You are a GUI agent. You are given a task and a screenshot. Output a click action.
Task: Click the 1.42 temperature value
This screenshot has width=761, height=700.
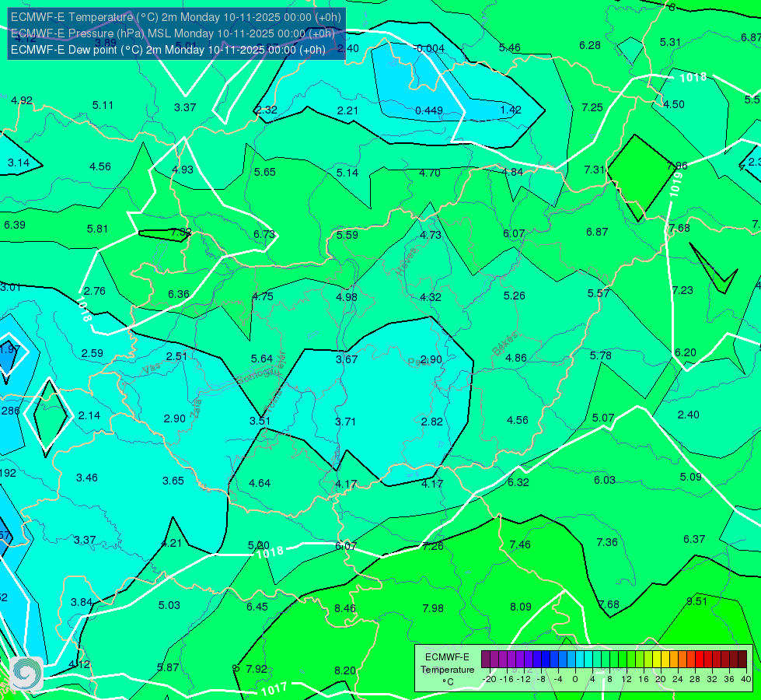point(511,110)
